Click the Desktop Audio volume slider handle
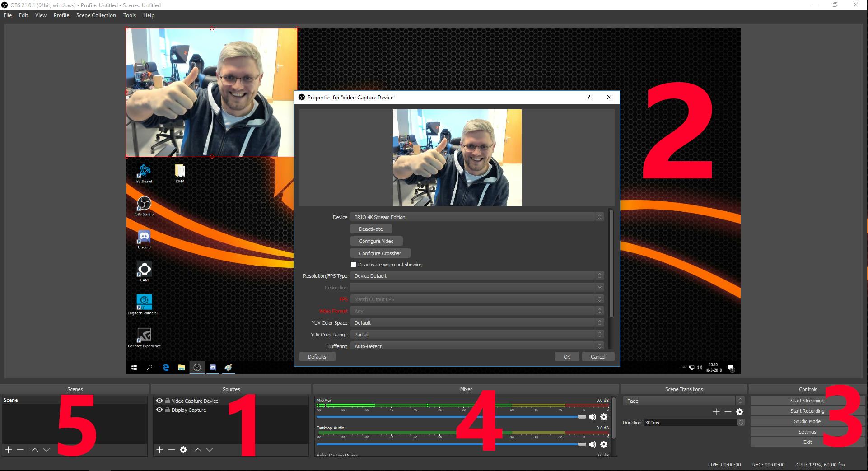Viewport: 868px width, 471px height. click(582, 444)
